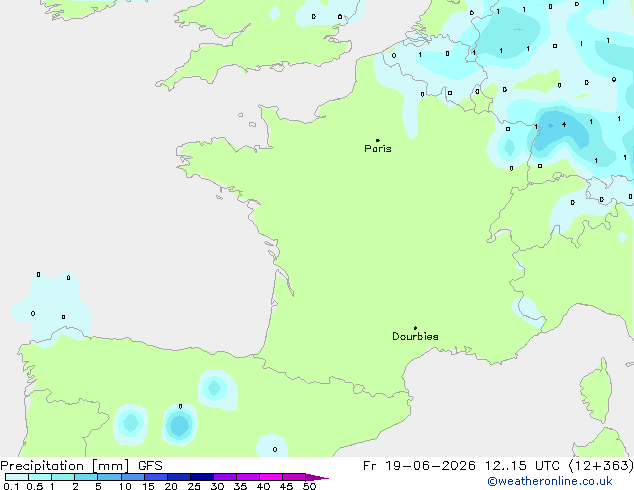634x490 pixels.
Task: Select the 45–50 mm legend swatch
Action: pyautogui.click(x=294, y=477)
